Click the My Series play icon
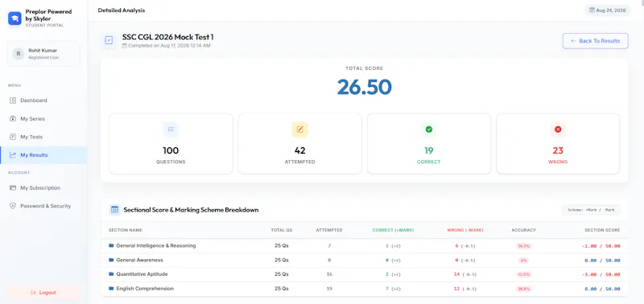 (x=13, y=119)
